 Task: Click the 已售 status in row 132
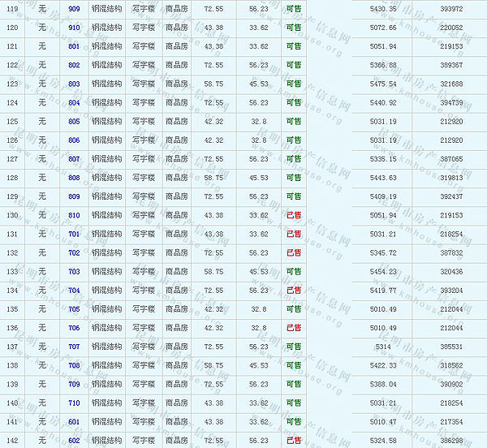tap(293, 253)
